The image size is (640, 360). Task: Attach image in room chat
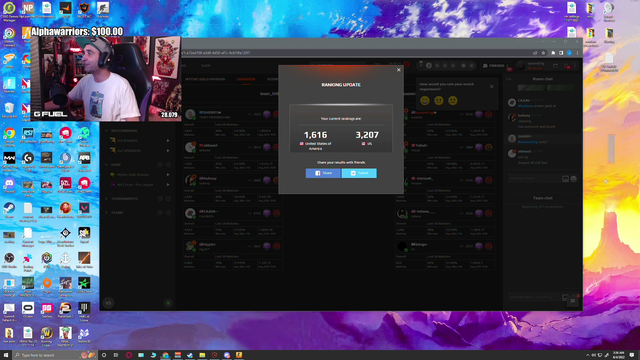(x=565, y=179)
